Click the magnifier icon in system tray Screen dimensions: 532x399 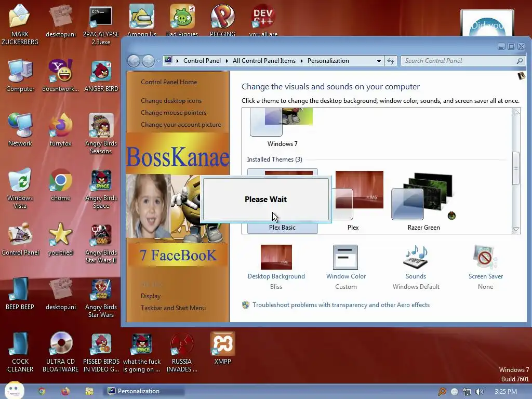click(442, 392)
